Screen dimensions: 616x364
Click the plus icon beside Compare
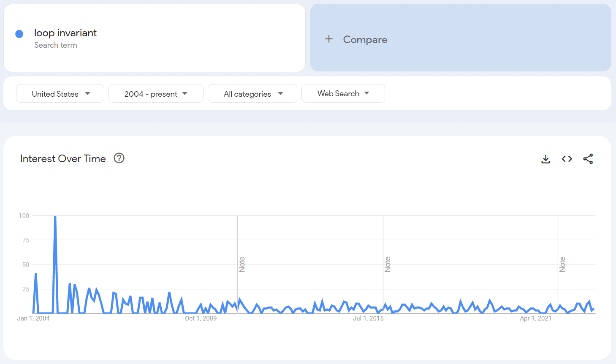point(329,39)
